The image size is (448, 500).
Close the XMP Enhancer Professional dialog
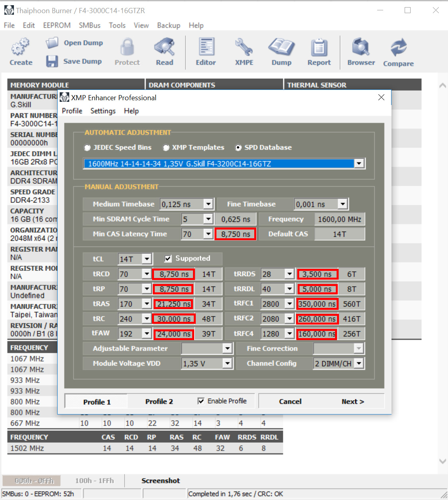pyautogui.click(x=381, y=97)
